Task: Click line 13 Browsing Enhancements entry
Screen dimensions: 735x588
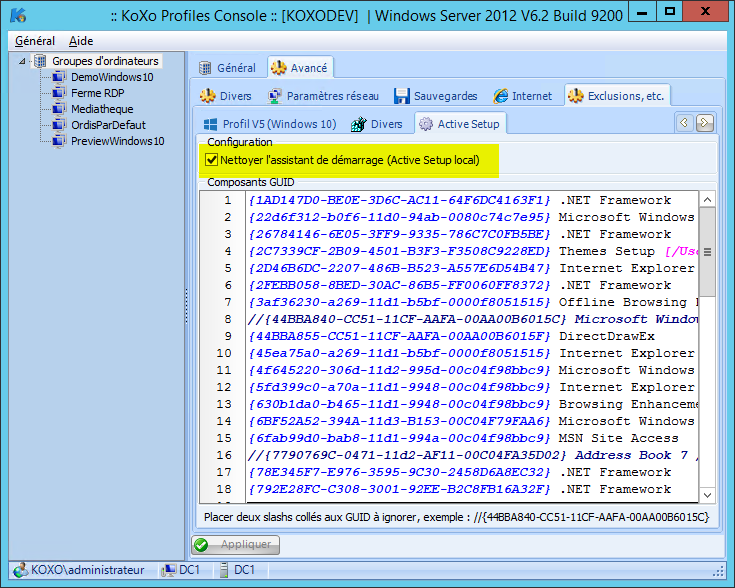Action: (x=472, y=404)
